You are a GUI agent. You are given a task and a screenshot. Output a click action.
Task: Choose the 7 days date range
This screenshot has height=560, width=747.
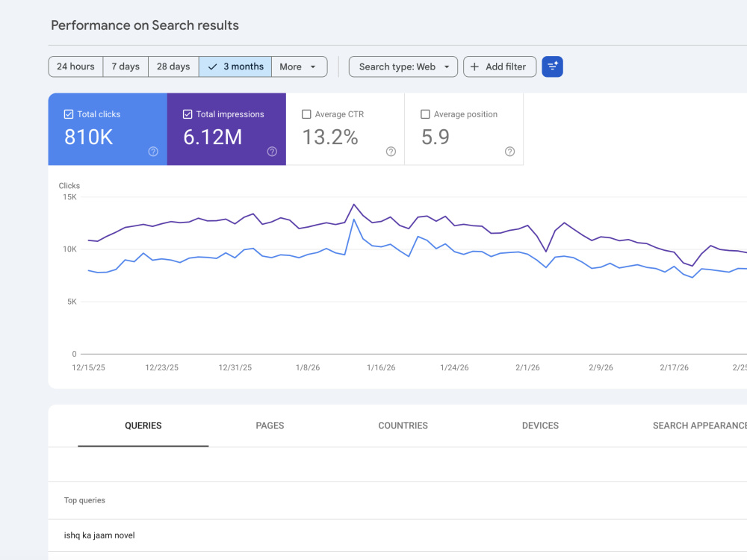[x=125, y=66]
